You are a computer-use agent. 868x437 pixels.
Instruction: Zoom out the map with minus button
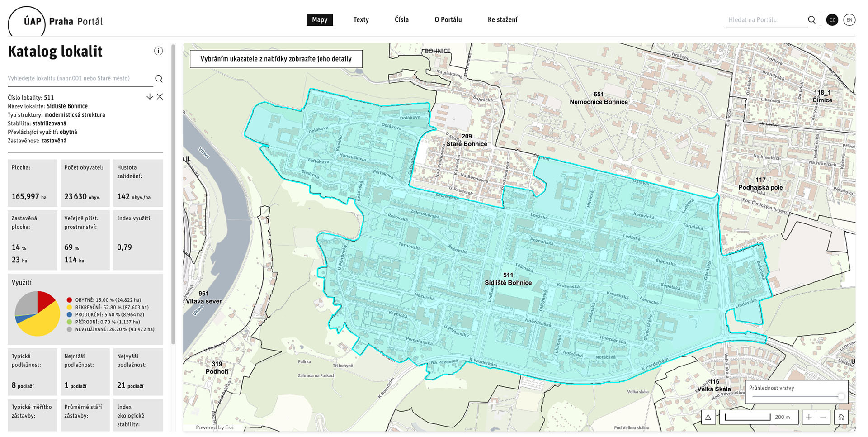coord(823,417)
